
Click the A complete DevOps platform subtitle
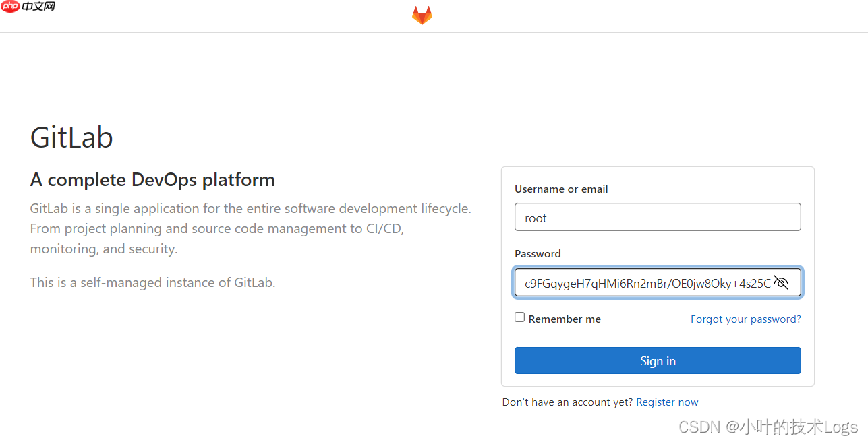tap(152, 179)
